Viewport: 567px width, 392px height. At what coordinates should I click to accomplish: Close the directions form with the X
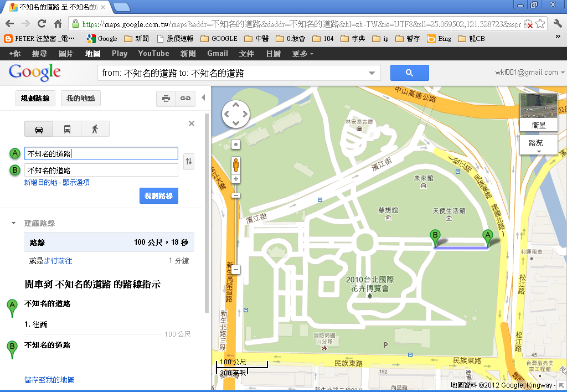point(192,123)
